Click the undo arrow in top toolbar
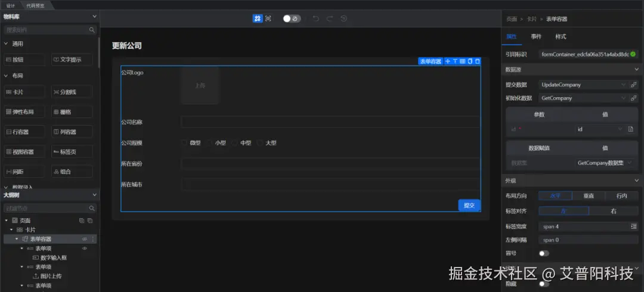Screen dimensions: 644x292 click(x=315, y=18)
